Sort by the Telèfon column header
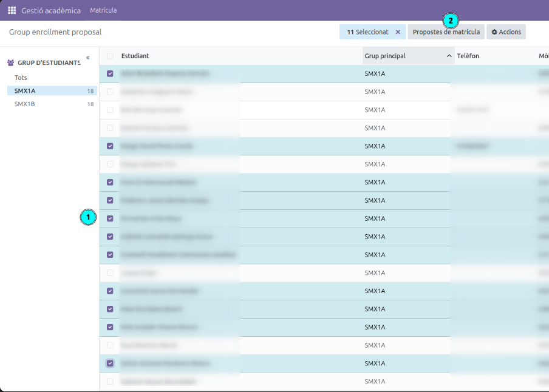Image resolution: width=549 pixels, height=392 pixels. (468, 56)
